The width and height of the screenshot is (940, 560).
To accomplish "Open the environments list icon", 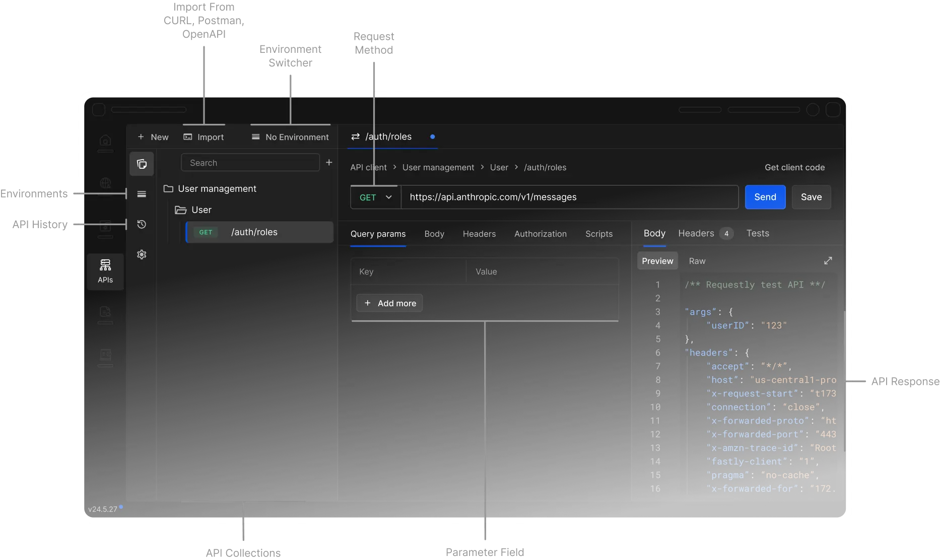I will click(142, 193).
